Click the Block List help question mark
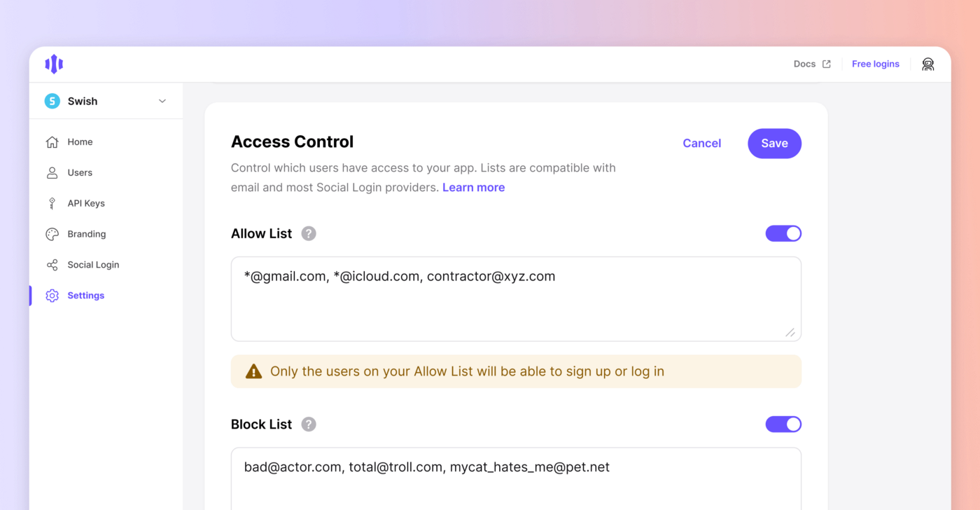 pos(309,424)
